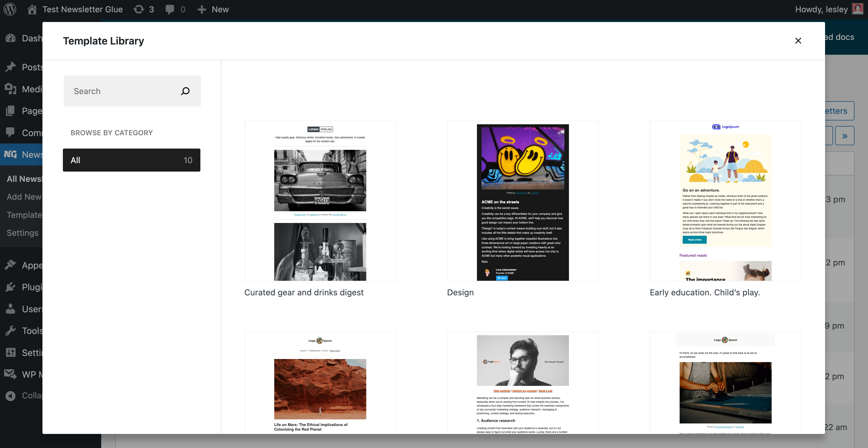Click the WordPress logo icon
Viewport: 868px width, 448px height.
(x=10, y=9)
